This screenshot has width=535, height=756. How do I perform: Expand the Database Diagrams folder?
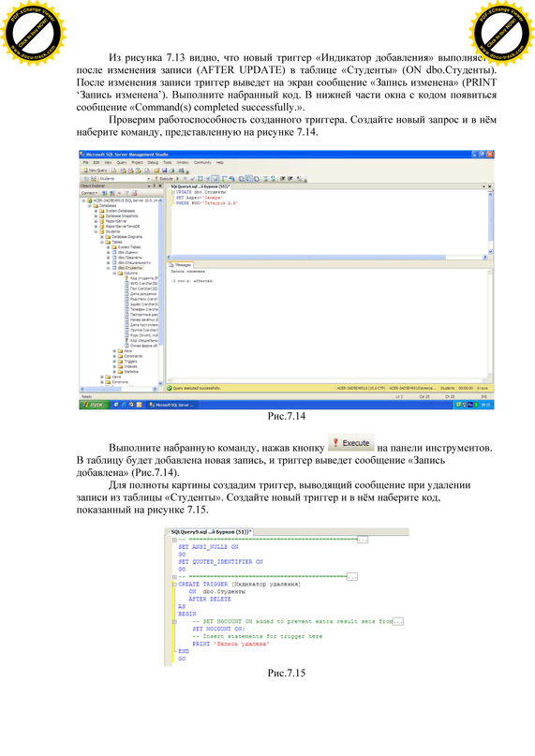[x=102, y=237]
